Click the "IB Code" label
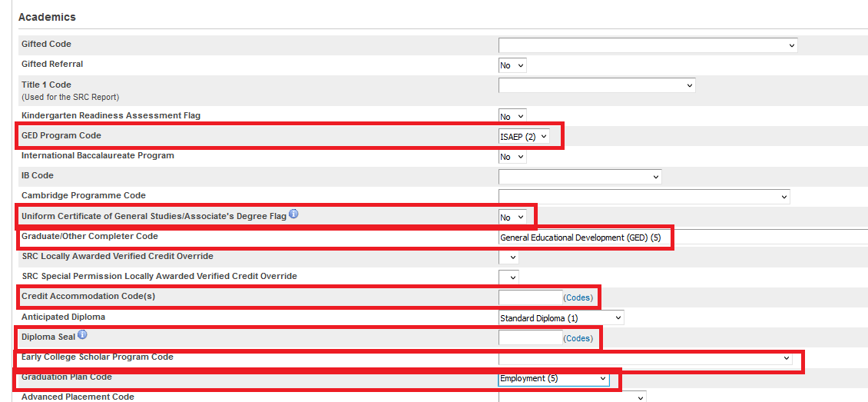The width and height of the screenshot is (868, 402). [37, 175]
